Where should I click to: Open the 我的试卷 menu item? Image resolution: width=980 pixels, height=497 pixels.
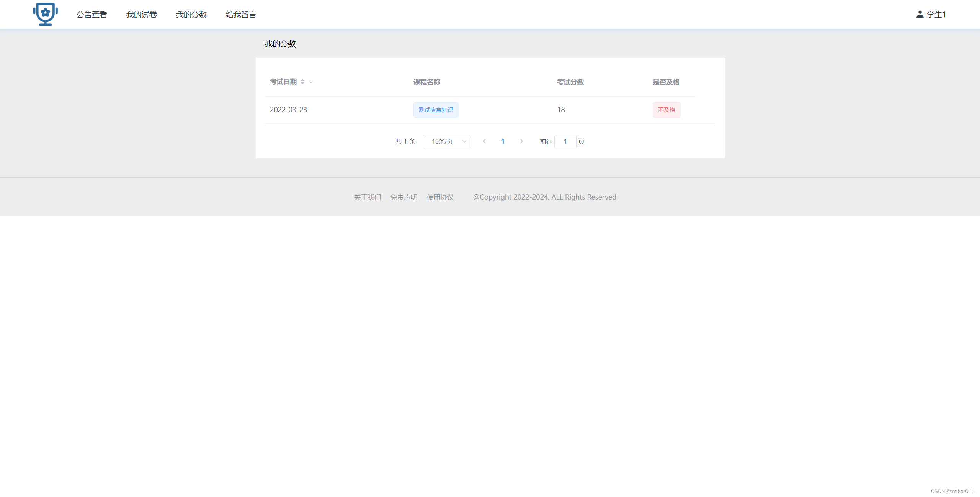pos(142,15)
